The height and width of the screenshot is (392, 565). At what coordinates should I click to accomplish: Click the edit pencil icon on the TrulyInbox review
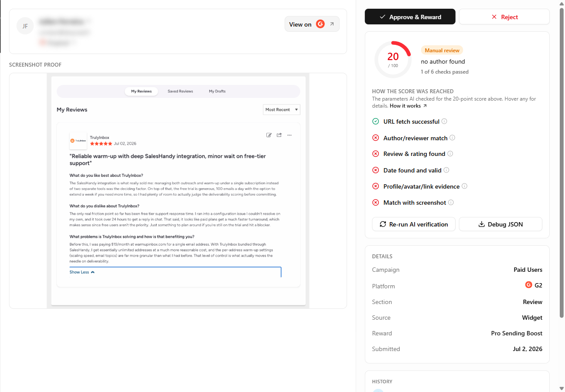click(x=269, y=135)
